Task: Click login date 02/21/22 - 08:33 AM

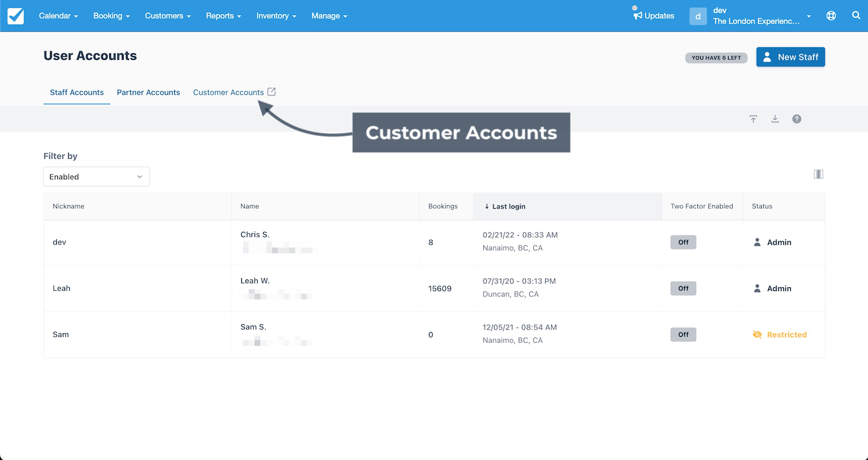Action: coord(520,235)
